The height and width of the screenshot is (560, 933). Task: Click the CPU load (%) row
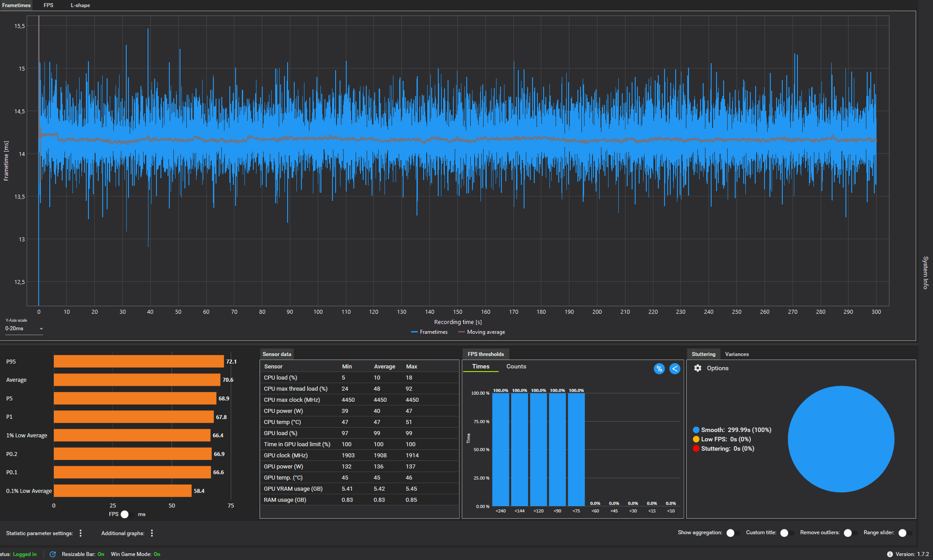coord(359,378)
